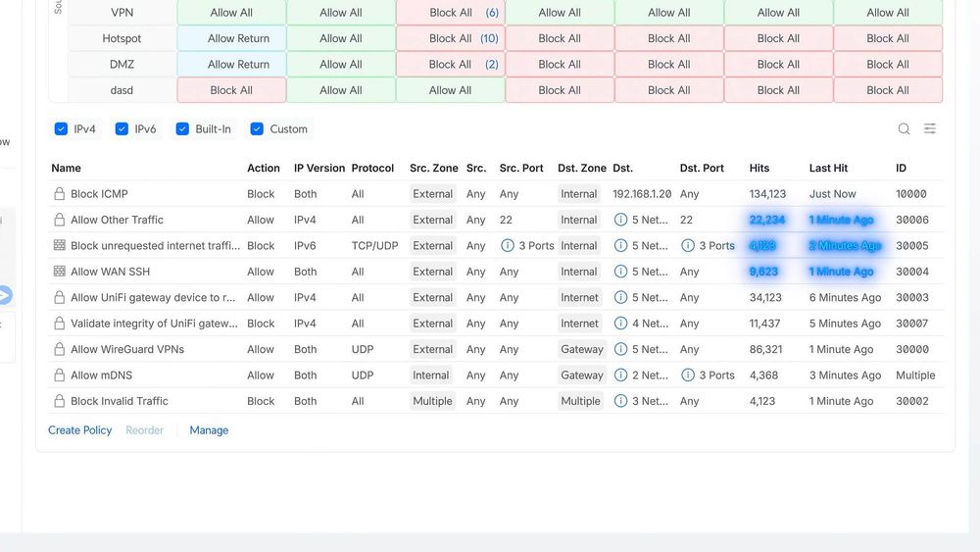
Task: Click the Create Policy link
Action: (x=80, y=430)
